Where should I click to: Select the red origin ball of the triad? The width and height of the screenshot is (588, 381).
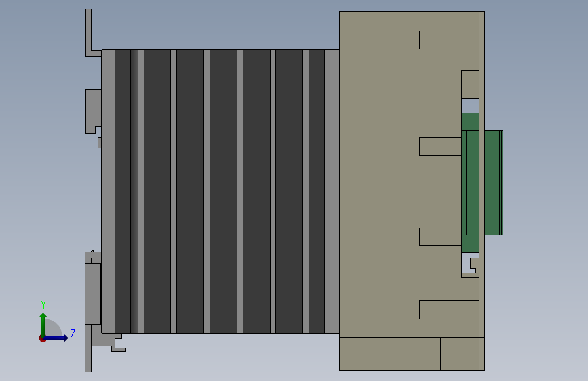[x=42, y=338]
